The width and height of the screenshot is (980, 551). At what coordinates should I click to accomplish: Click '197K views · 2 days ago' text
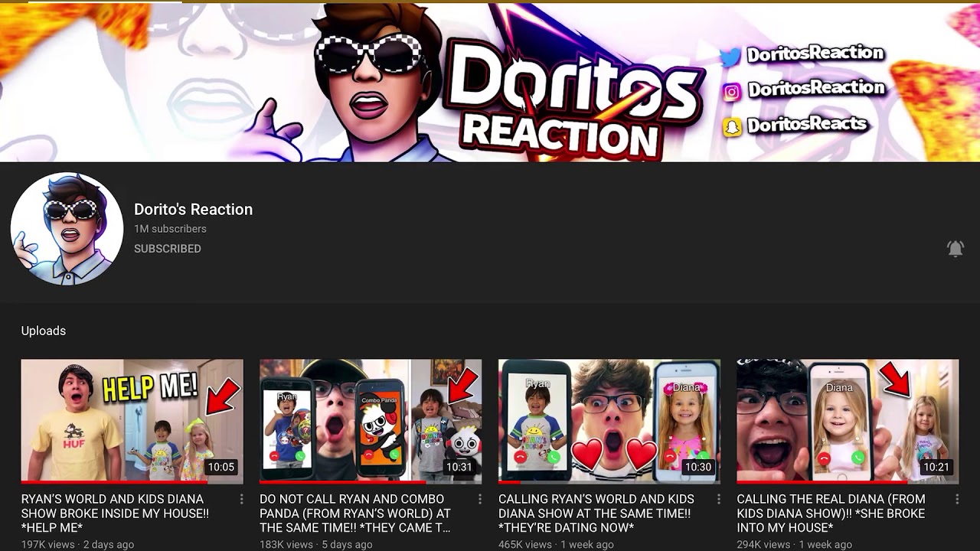click(77, 544)
